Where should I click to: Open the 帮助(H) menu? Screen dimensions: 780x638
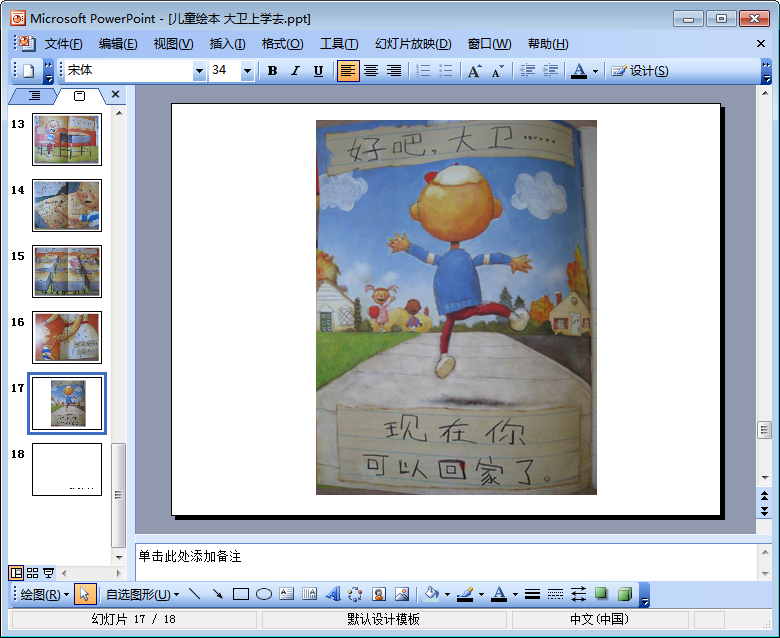coord(548,44)
